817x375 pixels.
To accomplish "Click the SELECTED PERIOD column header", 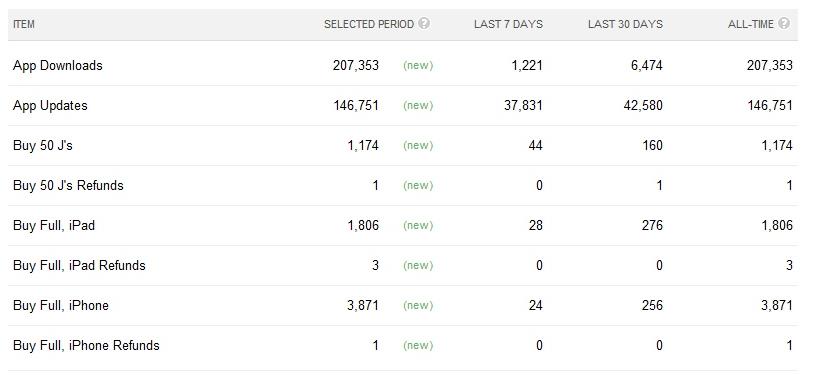I will [x=369, y=24].
